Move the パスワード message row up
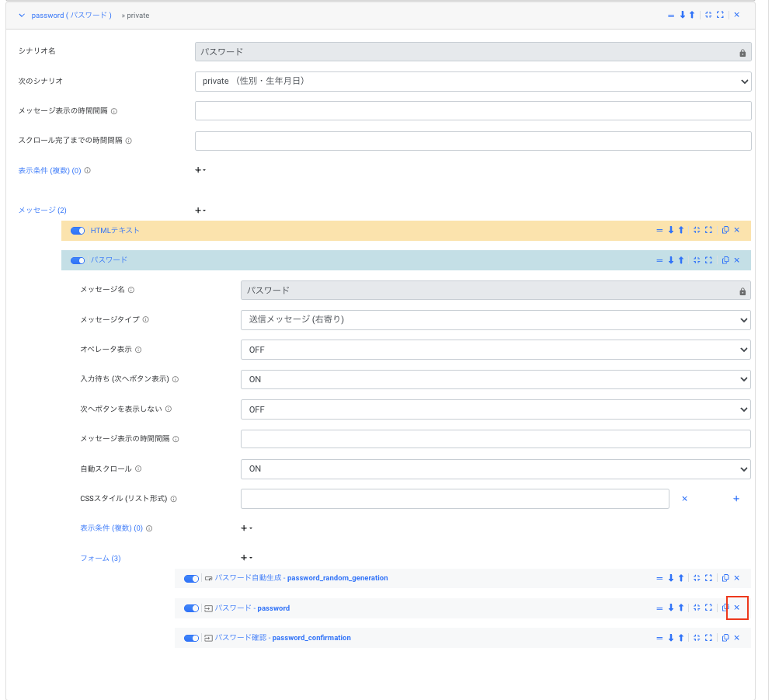 681,260
